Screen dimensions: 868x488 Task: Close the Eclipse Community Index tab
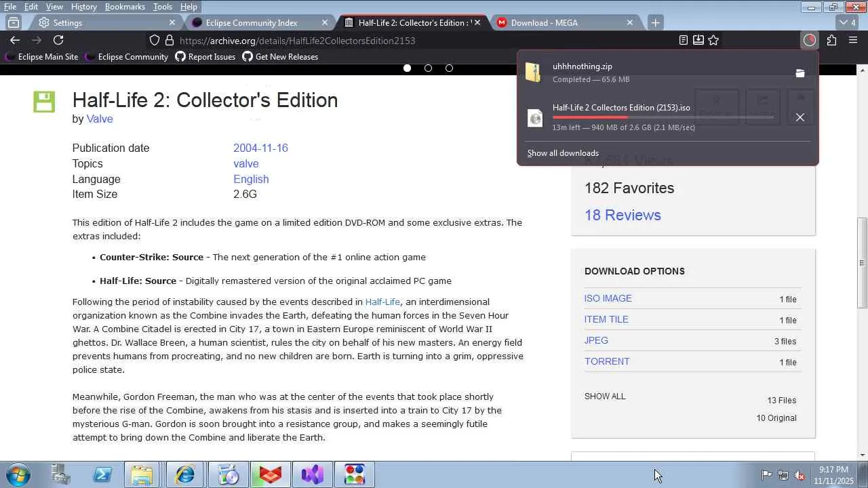click(325, 22)
